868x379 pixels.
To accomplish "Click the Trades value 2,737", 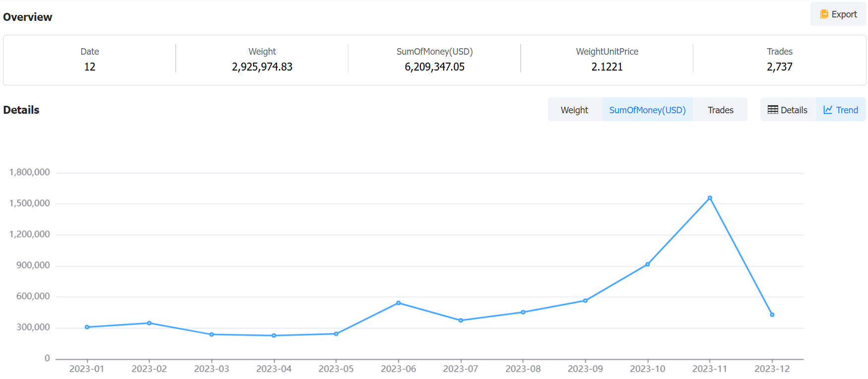I will pyautogui.click(x=780, y=67).
